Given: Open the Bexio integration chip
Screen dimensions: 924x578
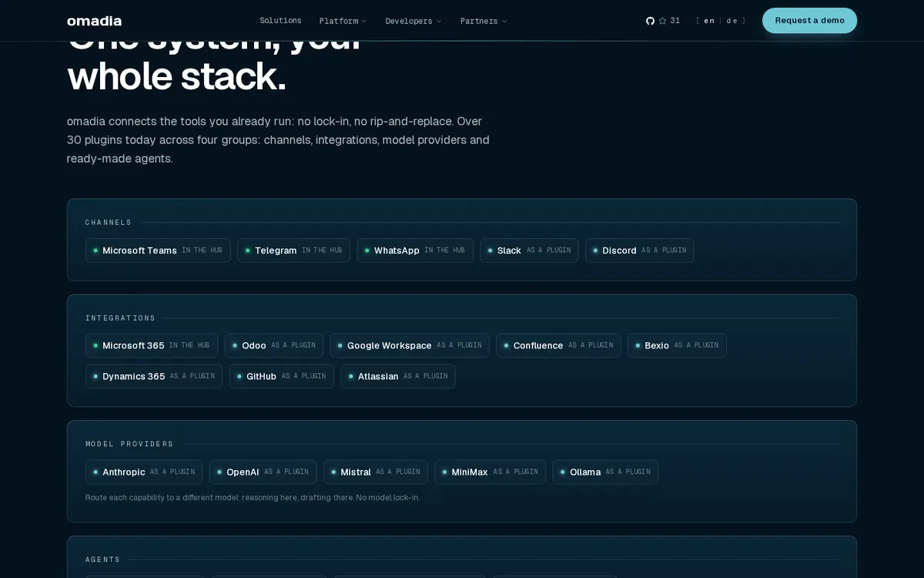Looking at the screenshot, I should tap(677, 345).
